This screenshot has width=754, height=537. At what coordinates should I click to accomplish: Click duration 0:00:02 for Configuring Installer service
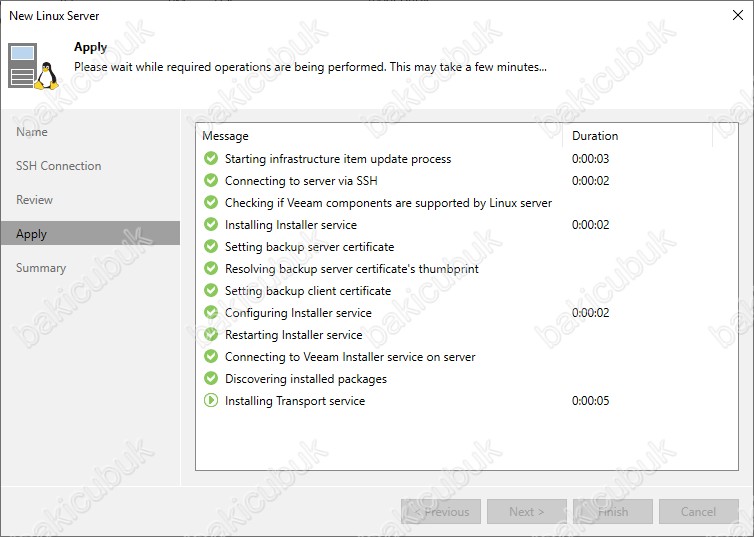pos(591,313)
